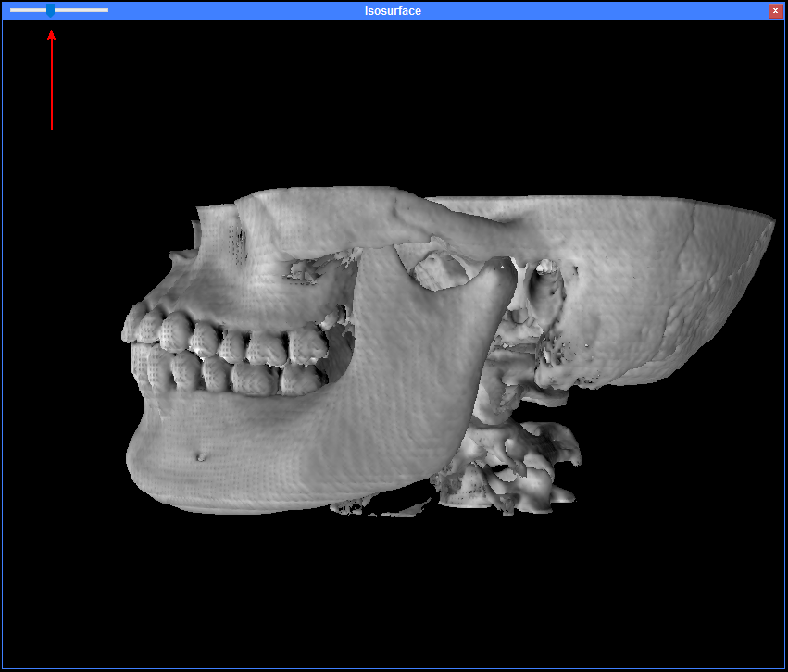The image size is (788, 672).
Task: Click the slider track right of the handle
Action: pyautogui.click(x=83, y=10)
